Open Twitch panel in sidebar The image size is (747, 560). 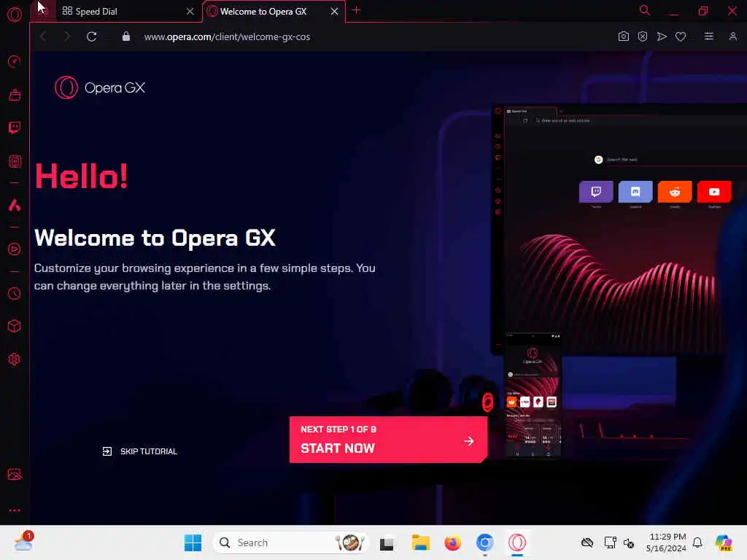coord(15,128)
